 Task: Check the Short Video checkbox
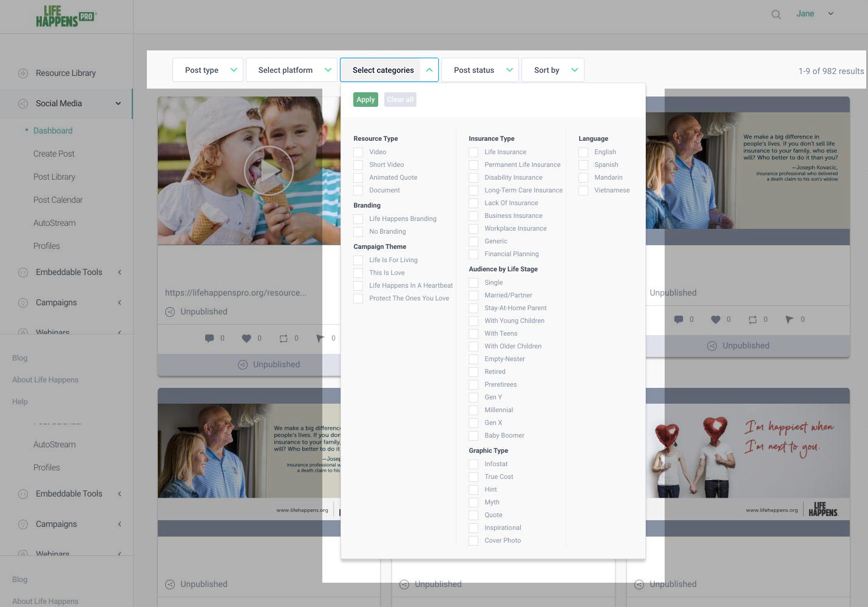358,165
